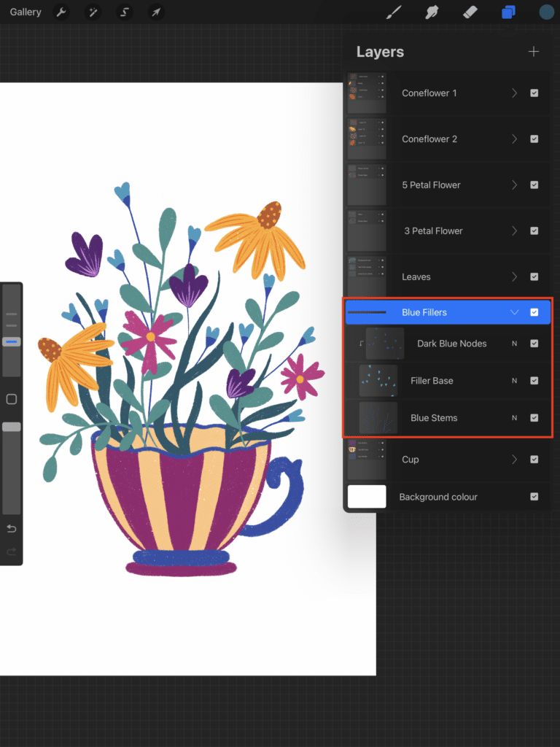Tap the undo arrow in sidebar
Image resolution: width=560 pixels, height=747 pixels.
pyautogui.click(x=12, y=528)
